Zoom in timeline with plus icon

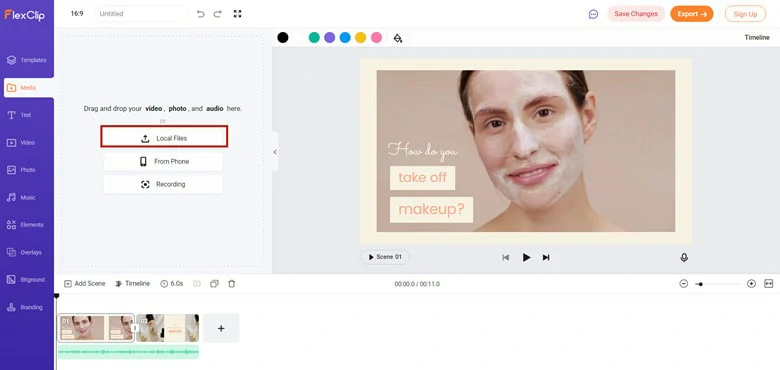point(751,283)
